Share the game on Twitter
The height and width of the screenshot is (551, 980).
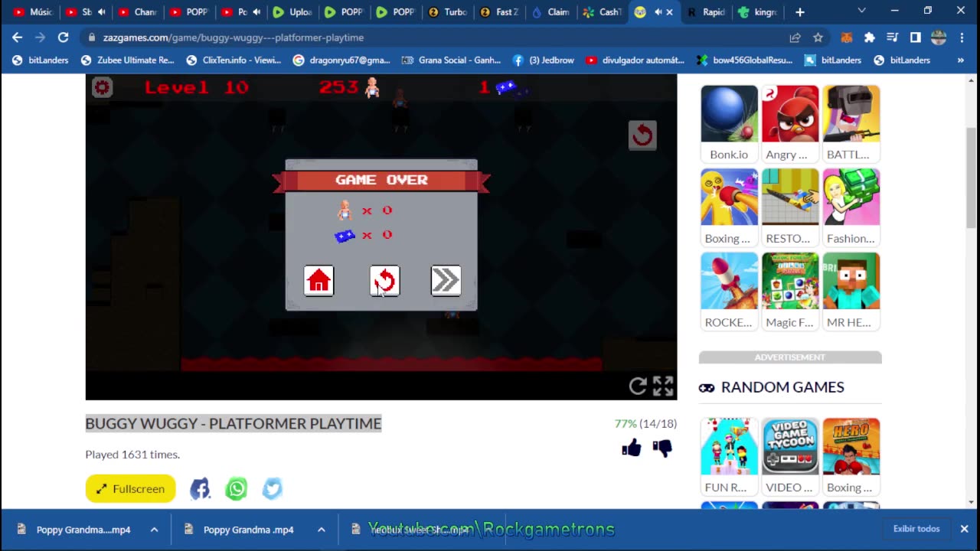pyautogui.click(x=273, y=488)
